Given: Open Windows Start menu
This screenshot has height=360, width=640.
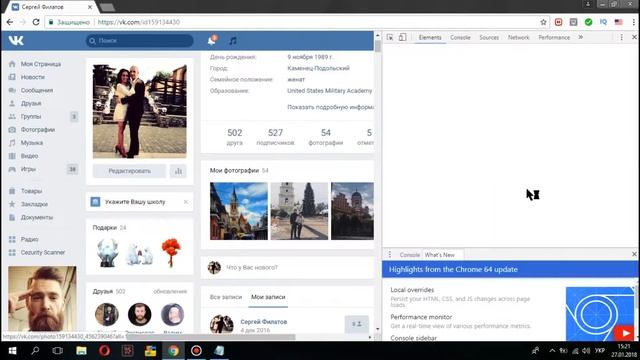Looking at the screenshot, I should 13,351.
